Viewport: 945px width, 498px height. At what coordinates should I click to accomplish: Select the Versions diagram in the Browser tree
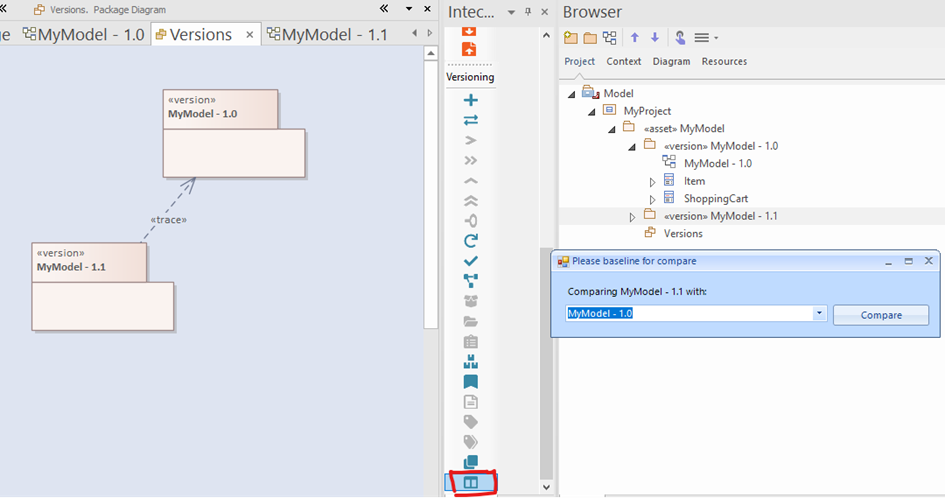[683, 233]
